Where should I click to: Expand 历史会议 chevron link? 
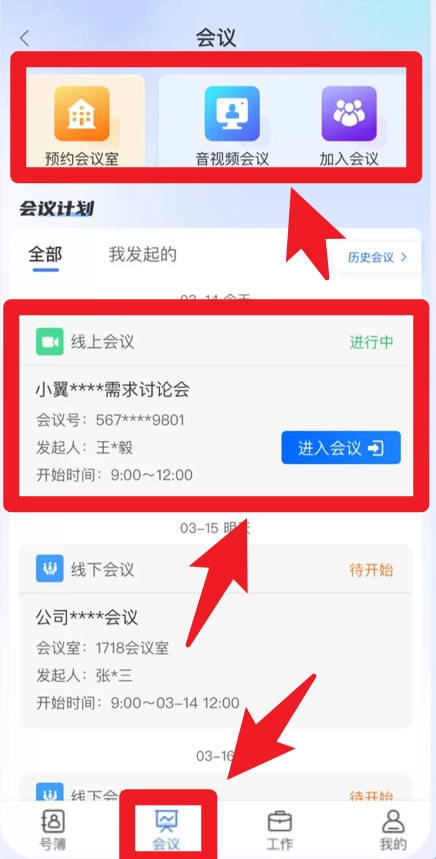point(377,257)
